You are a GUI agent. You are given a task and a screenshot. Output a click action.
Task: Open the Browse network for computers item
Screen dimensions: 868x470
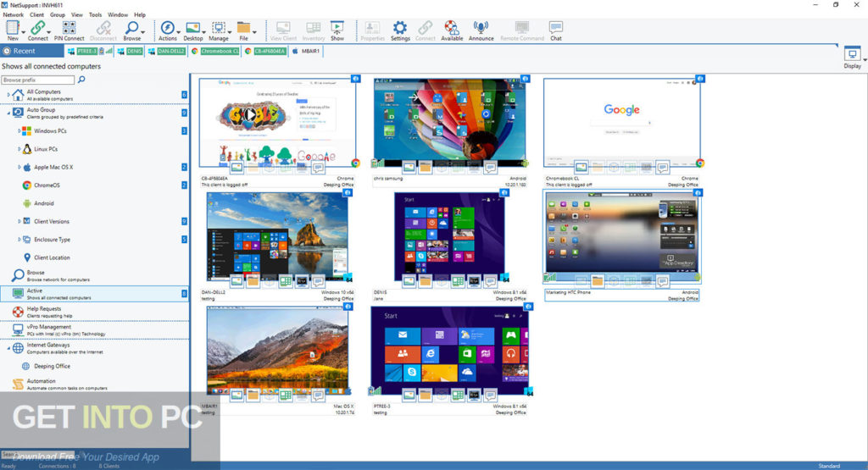(94, 275)
